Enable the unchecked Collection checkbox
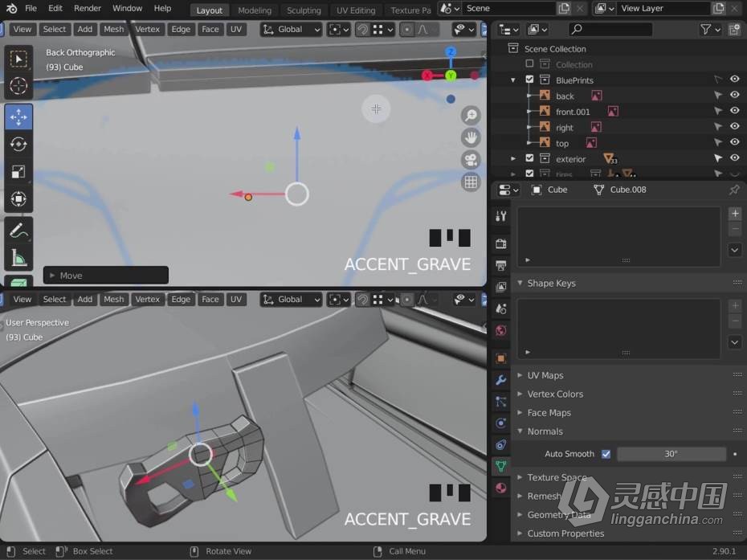This screenshot has height=560, width=747. [x=529, y=63]
